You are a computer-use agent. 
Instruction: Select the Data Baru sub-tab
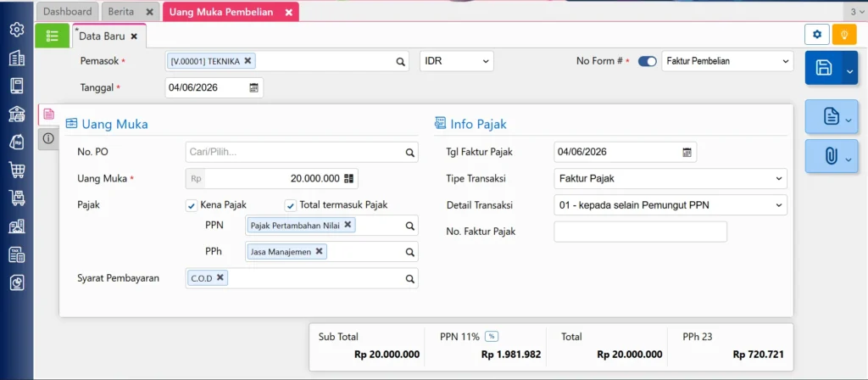[102, 36]
